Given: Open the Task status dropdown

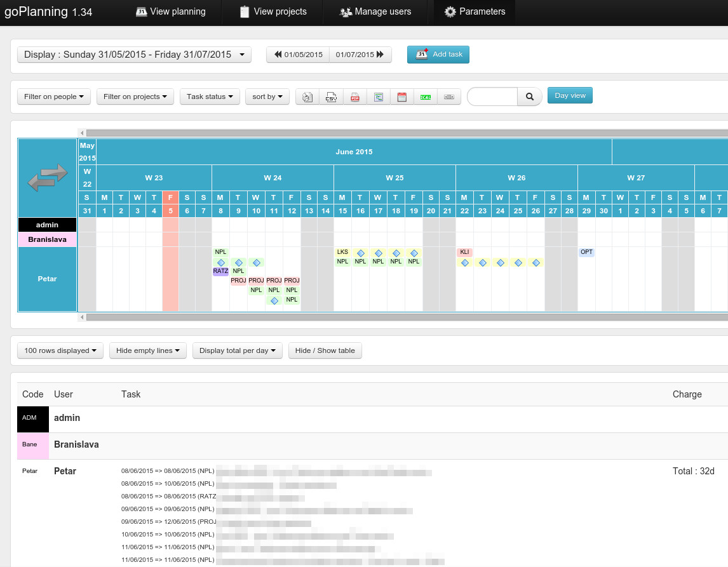Looking at the screenshot, I should pyautogui.click(x=210, y=97).
